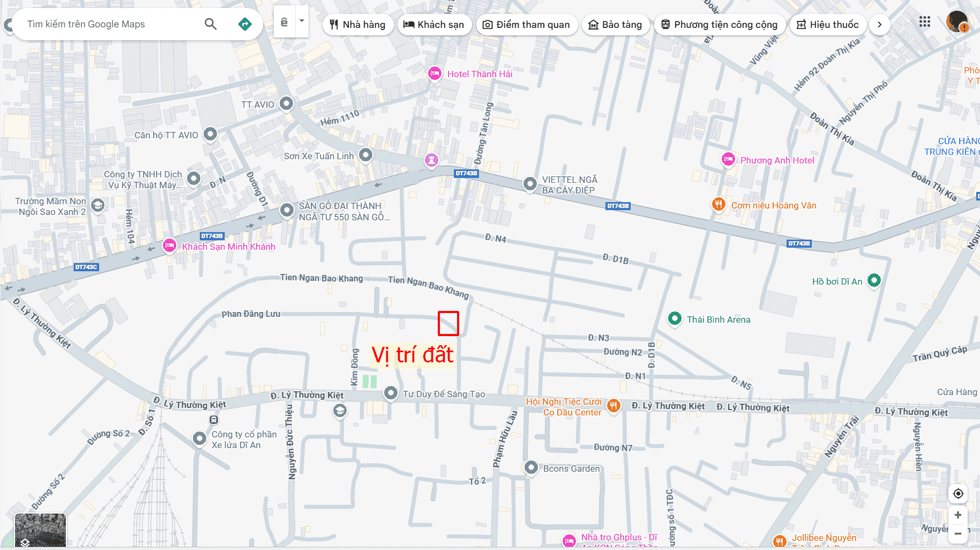The image size is (980, 550).
Task: Zoom in using the plus control
Action: click(x=957, y=515)
